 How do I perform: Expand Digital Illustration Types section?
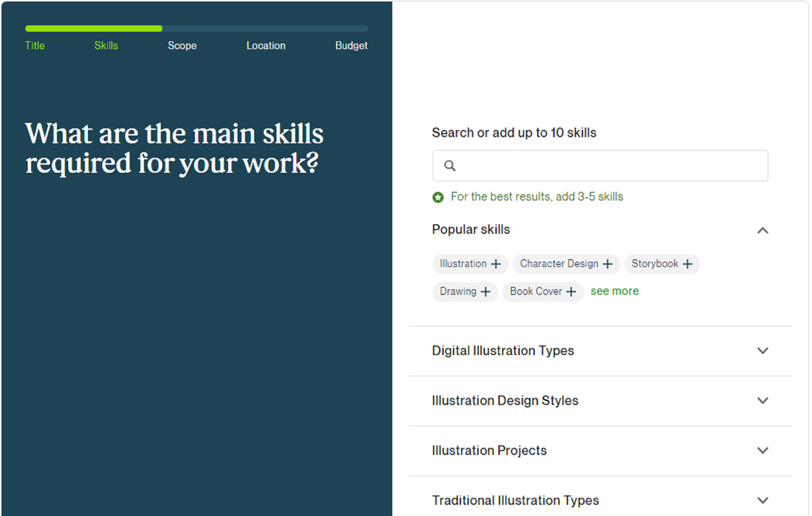pyautogui.click(x=762, y=351)
